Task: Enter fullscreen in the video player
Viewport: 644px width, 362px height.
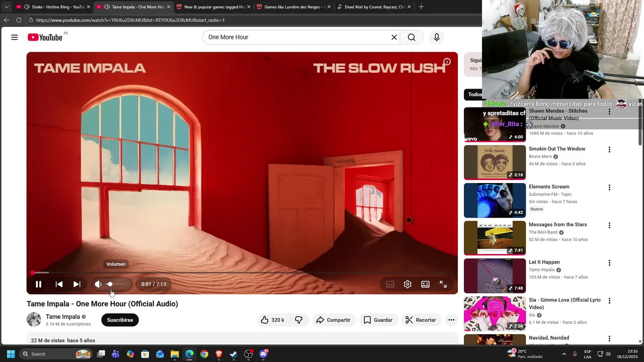Action: pos(443,284)
